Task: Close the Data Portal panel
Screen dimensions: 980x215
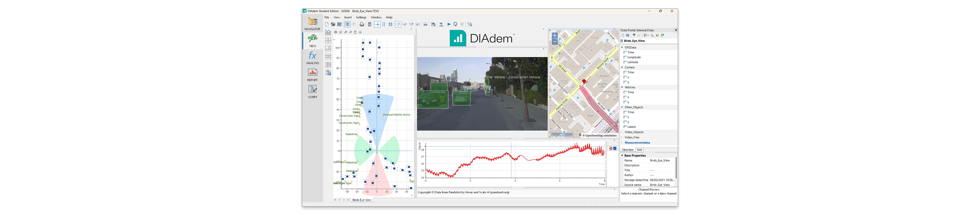Action: point(676,30)
